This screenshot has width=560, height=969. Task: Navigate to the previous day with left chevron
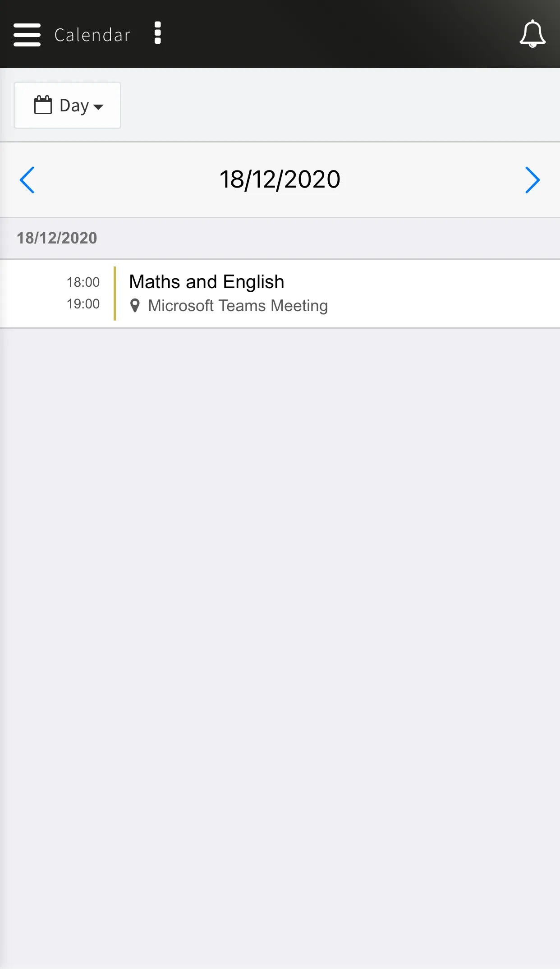click(27, 179)
